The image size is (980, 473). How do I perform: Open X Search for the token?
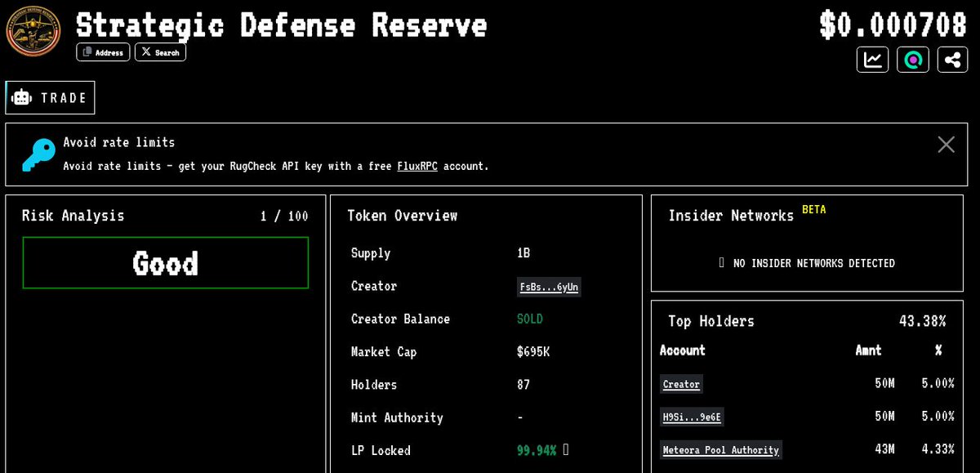(160, 52)
